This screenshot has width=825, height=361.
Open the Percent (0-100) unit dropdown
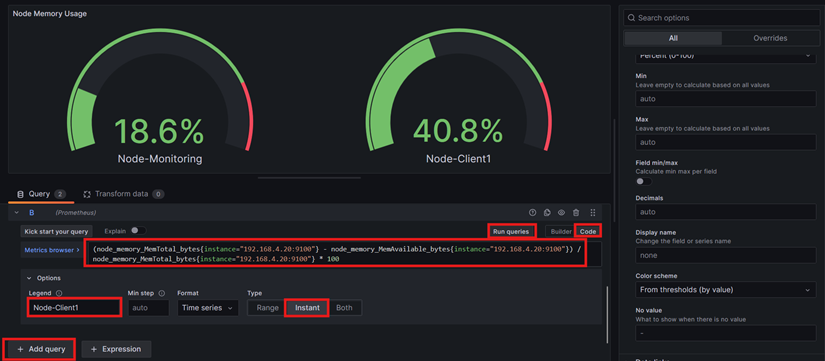726,56
